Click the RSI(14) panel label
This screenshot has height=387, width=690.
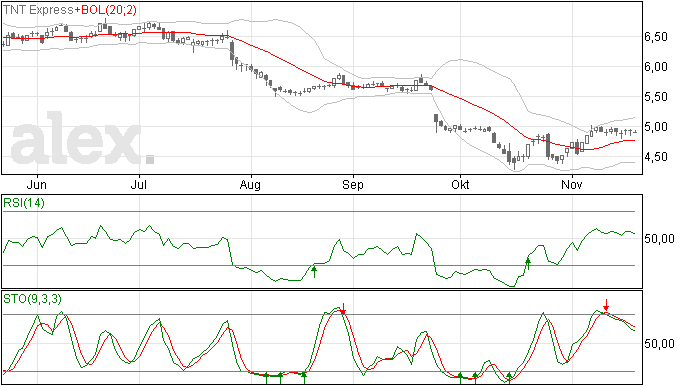point(24,203)
